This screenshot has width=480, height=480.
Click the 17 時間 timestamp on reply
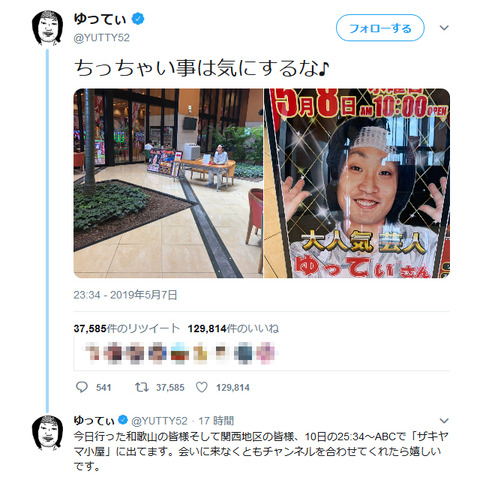click(216, 421)
